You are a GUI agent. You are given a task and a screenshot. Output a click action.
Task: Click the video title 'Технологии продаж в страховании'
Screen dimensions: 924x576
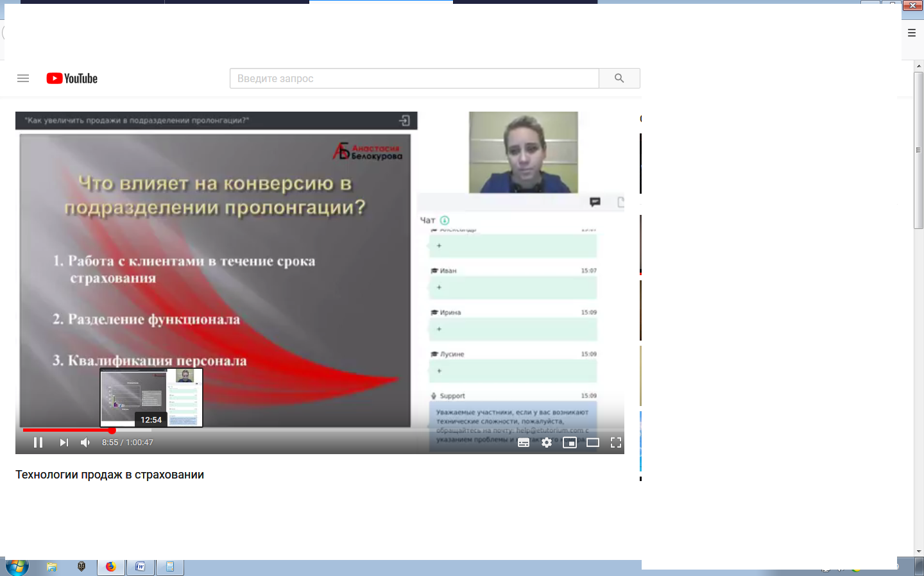coord(110,475)
